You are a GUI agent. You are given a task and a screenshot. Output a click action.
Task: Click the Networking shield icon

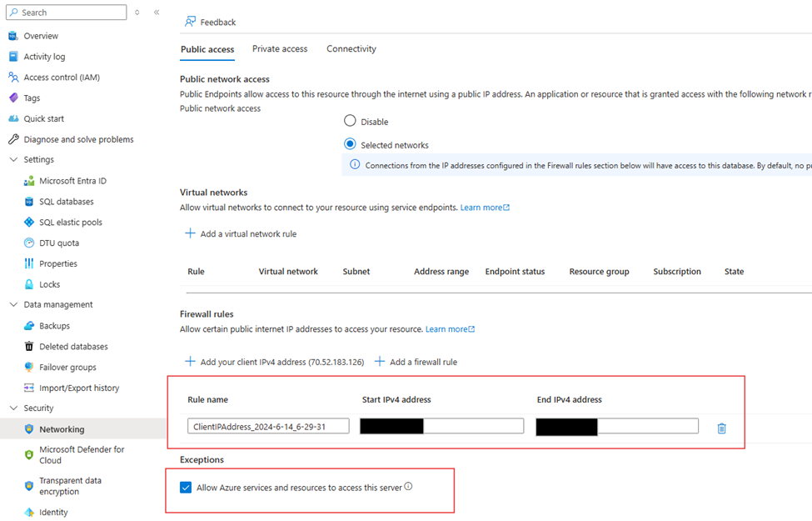click(x=29, y=429)
